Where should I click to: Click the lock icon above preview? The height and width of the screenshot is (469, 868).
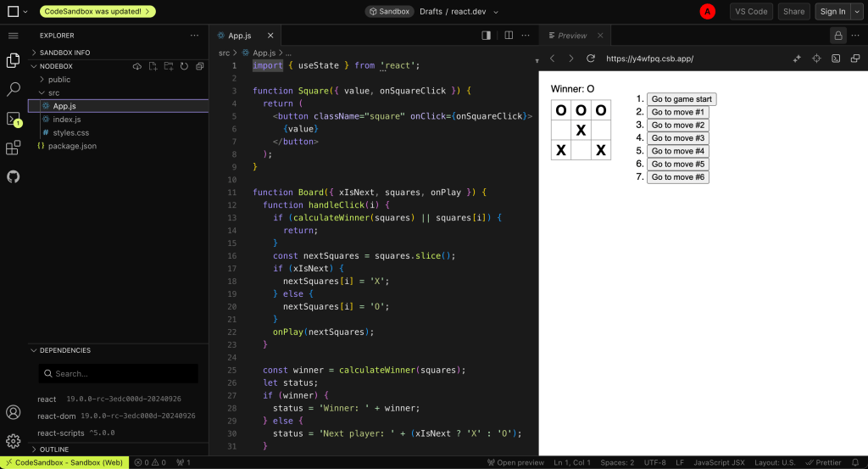point(838,36)
